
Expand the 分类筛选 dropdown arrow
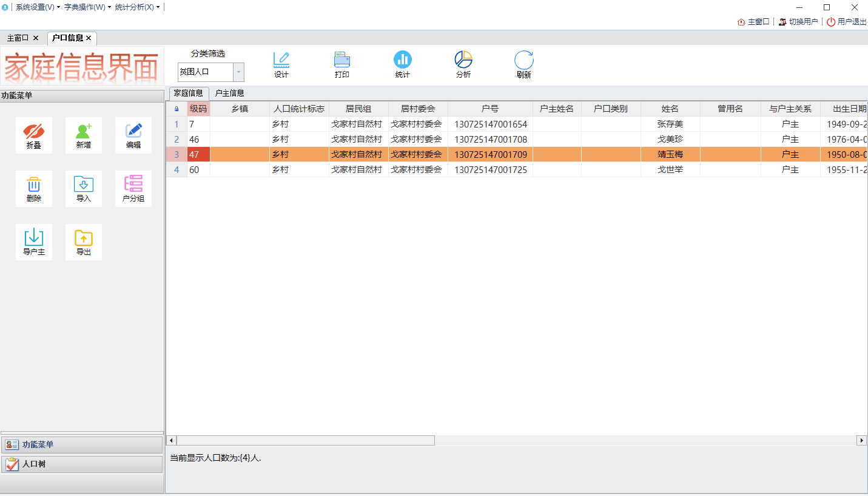tap(238, 72)
